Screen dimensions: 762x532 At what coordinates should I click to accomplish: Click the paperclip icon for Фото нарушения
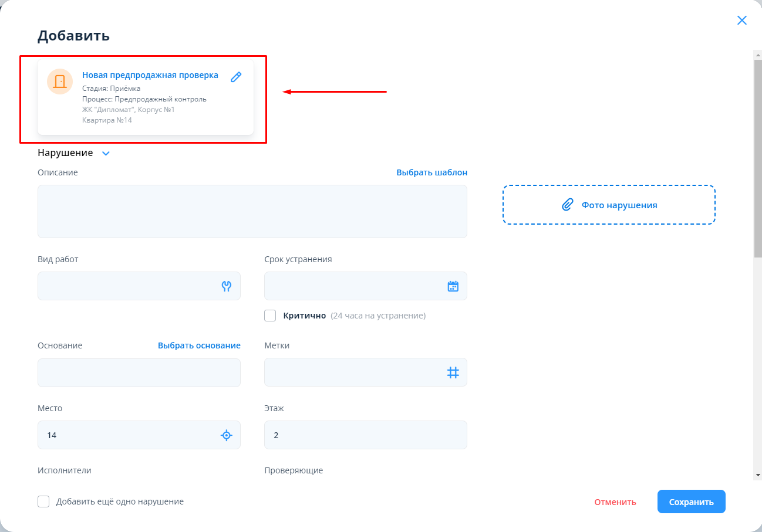point(567,205)
